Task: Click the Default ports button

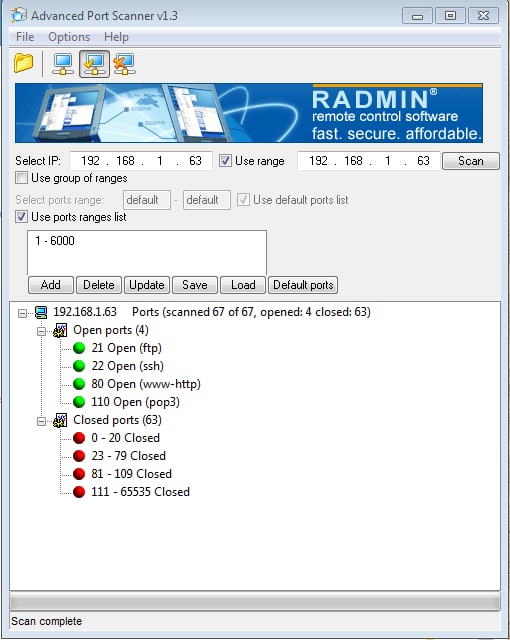Action: coord(303,285)
